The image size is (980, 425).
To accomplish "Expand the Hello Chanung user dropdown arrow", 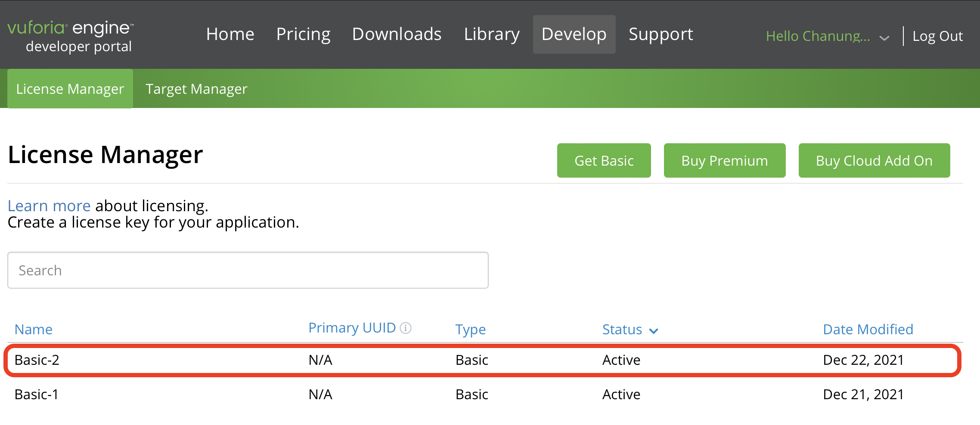I will pyautogui.click(x=884, y=38).
